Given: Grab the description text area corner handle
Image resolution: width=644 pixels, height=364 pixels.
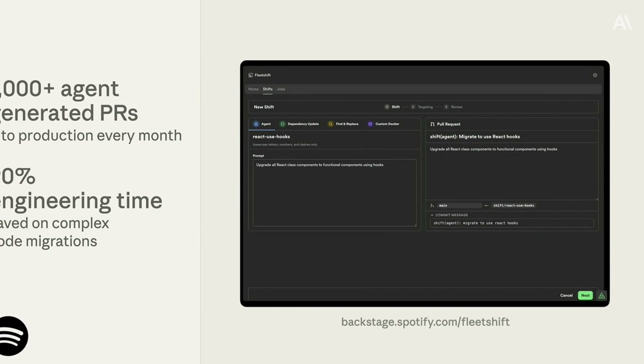Looking at the screenshot, I should click(x=596, y=198).
